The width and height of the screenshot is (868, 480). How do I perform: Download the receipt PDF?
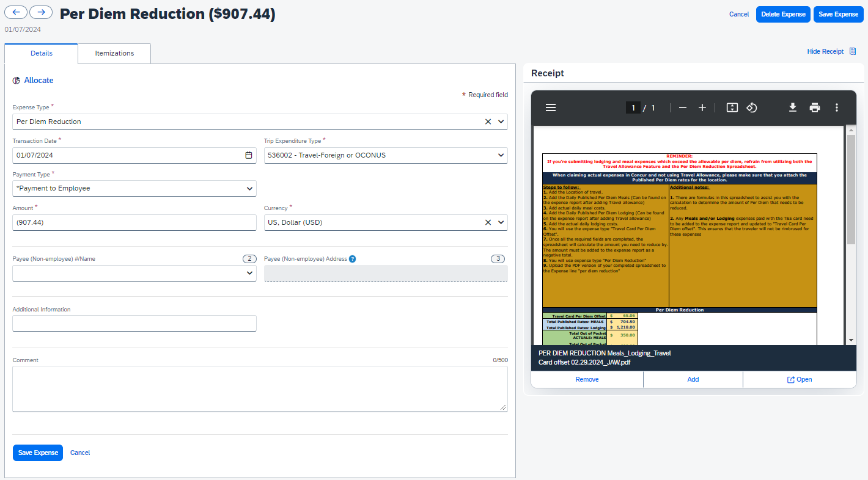793,107
